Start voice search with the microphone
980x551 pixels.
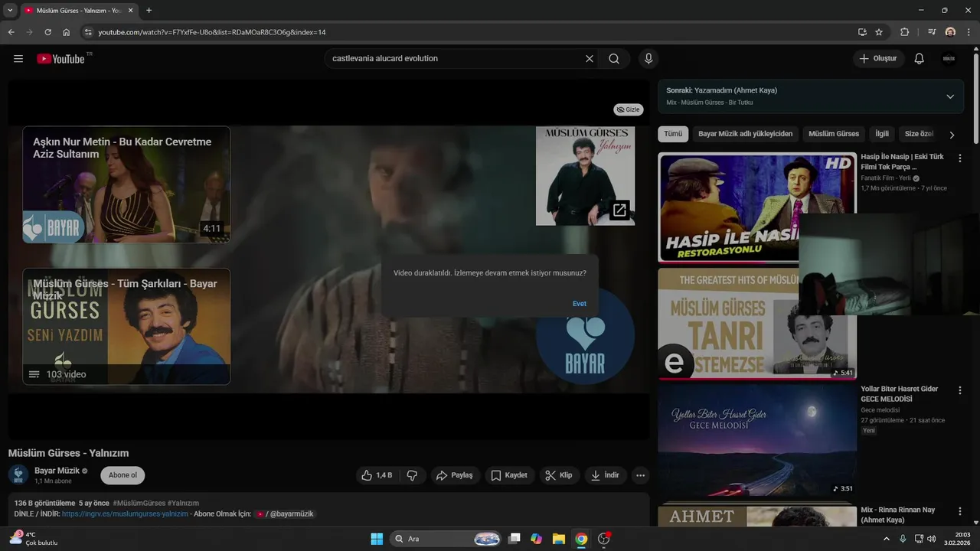coord(648,58)
